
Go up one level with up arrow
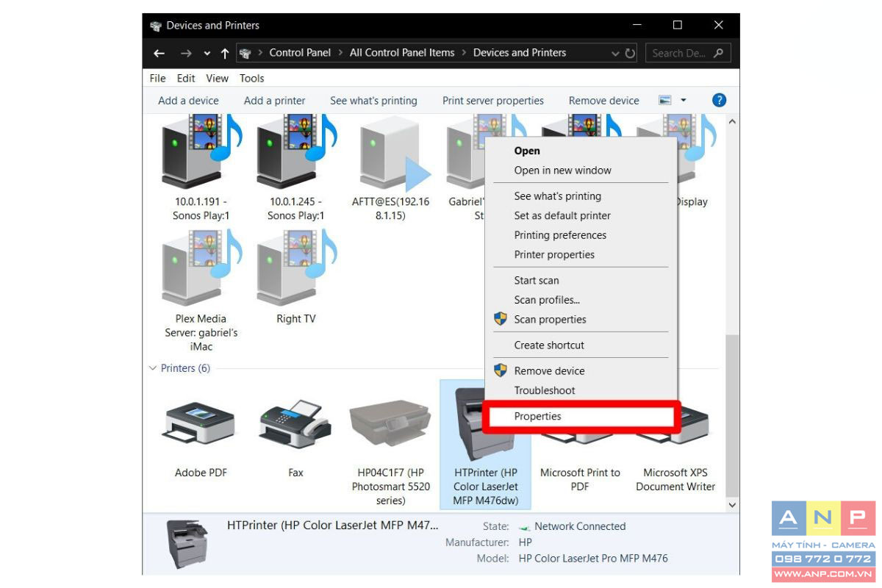[x=225, y=53]
